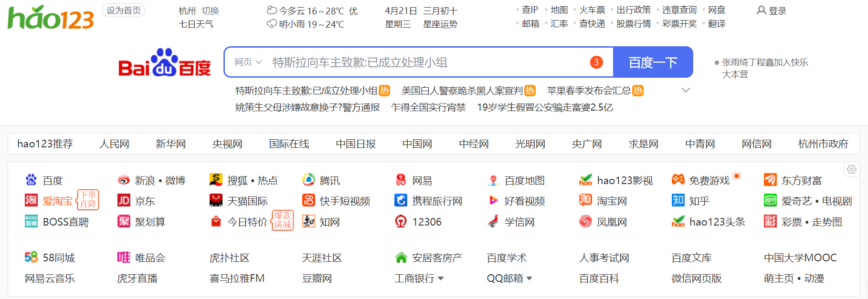868x299 pixels.
Task: Click the 聚划算 icon
Action: coord(124,221)
